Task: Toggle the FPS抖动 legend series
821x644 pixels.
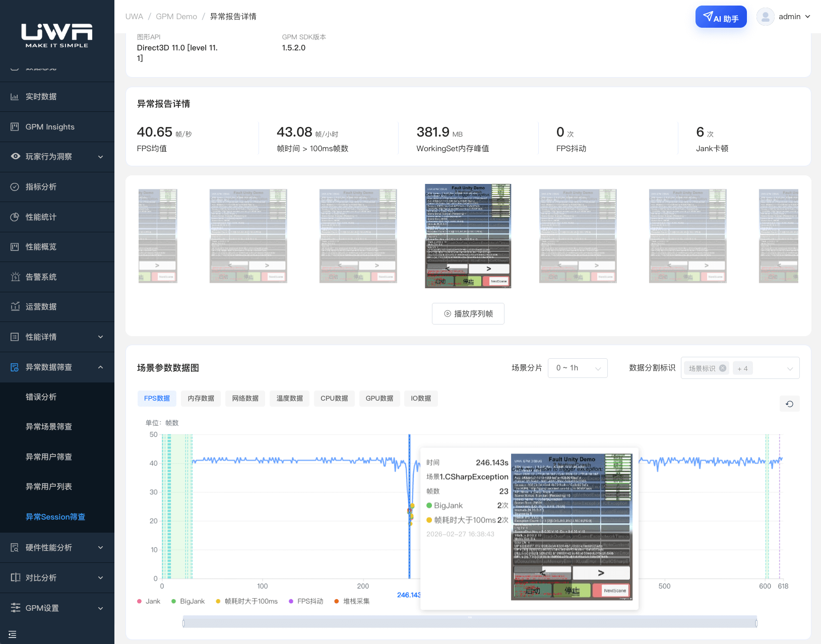Action: point(306,601)
